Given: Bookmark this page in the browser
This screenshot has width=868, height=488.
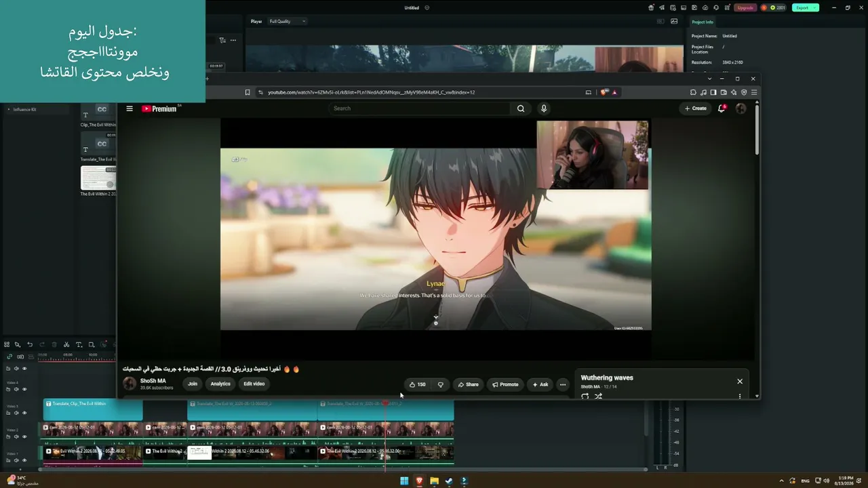Looking at the screenshot, I should (248, 92).
